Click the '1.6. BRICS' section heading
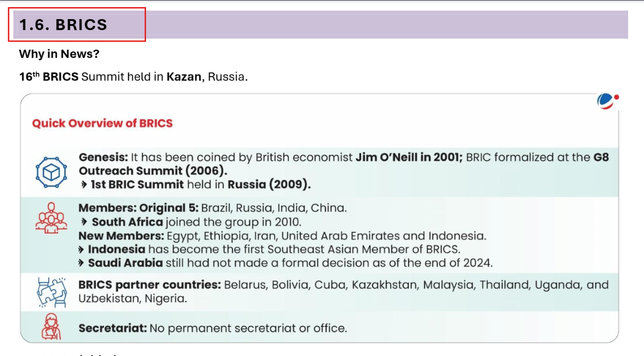 coord(63,25)
